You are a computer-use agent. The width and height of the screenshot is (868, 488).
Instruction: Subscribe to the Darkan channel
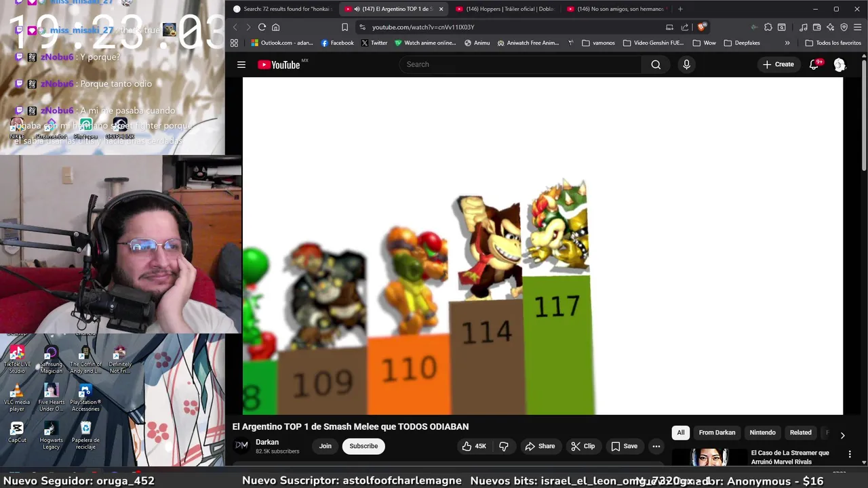tap(363, 446)
